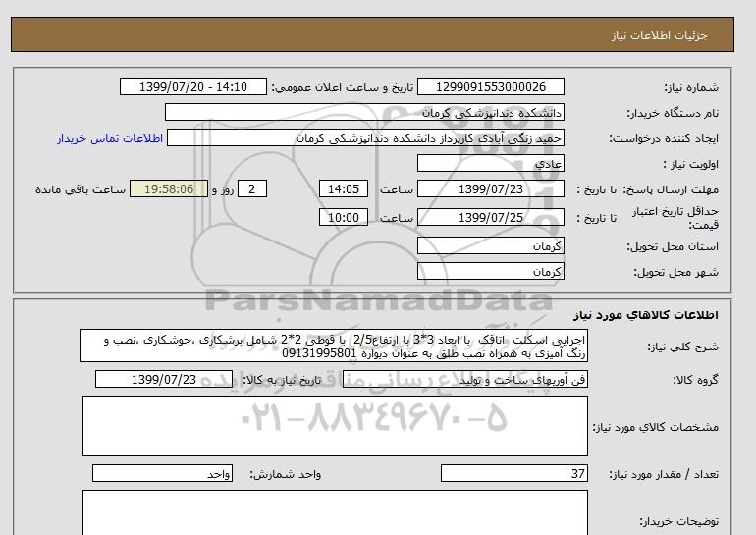Click the تاریخ و ساعت اعلان عمومی label
This screenshot has width=756, height=535.
pos(343,87)
